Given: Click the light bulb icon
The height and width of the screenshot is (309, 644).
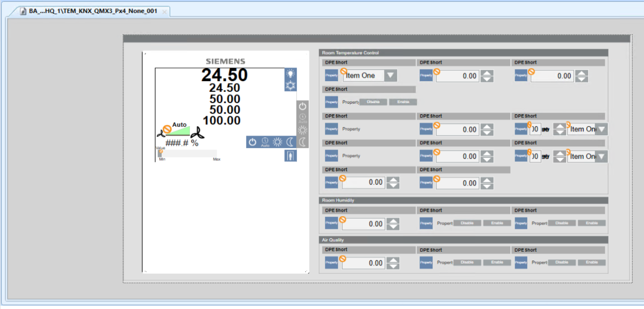Looking at the screenshot, I should [291, 74].
